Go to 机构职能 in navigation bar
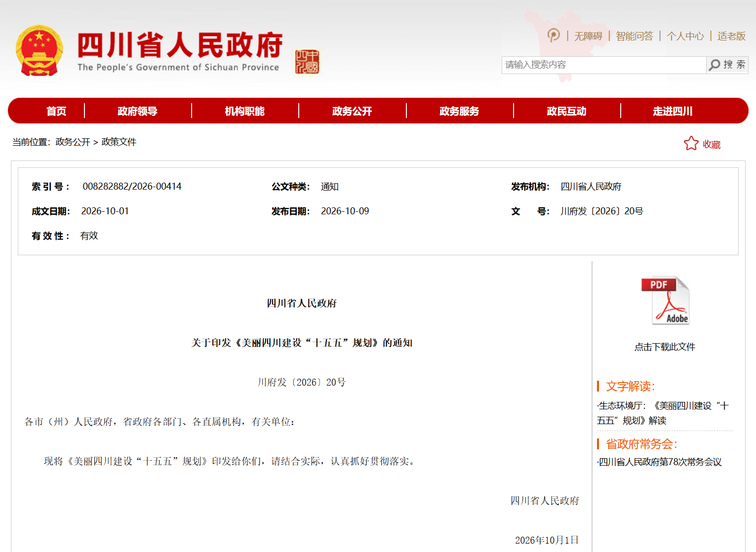 (245, 111)
